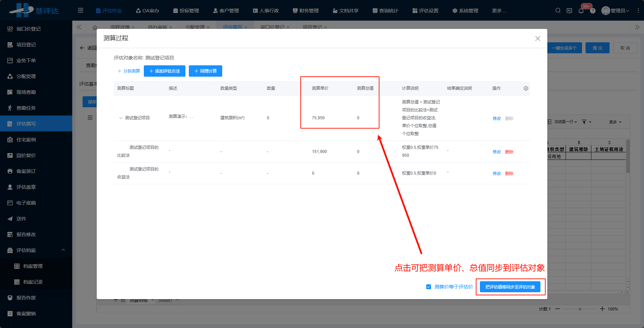Open the 管理员 profile menu

(x=616, y=10)
